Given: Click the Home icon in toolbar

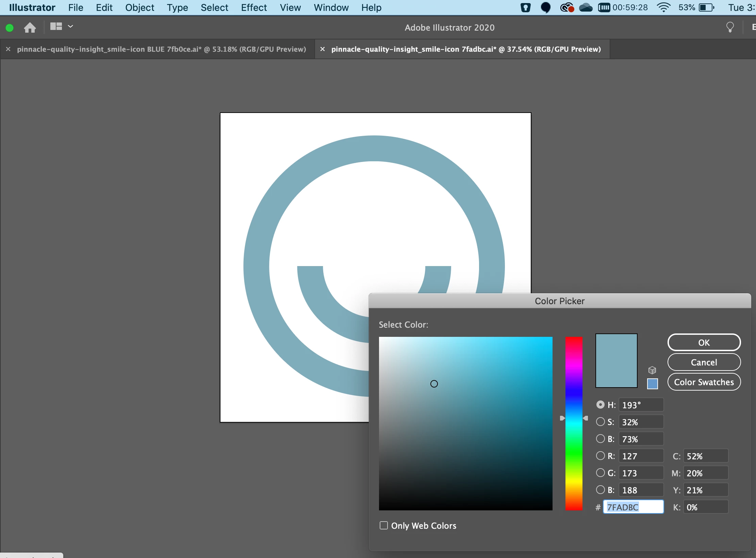Looking at the screenshot, I should click(x=30, y=28).
